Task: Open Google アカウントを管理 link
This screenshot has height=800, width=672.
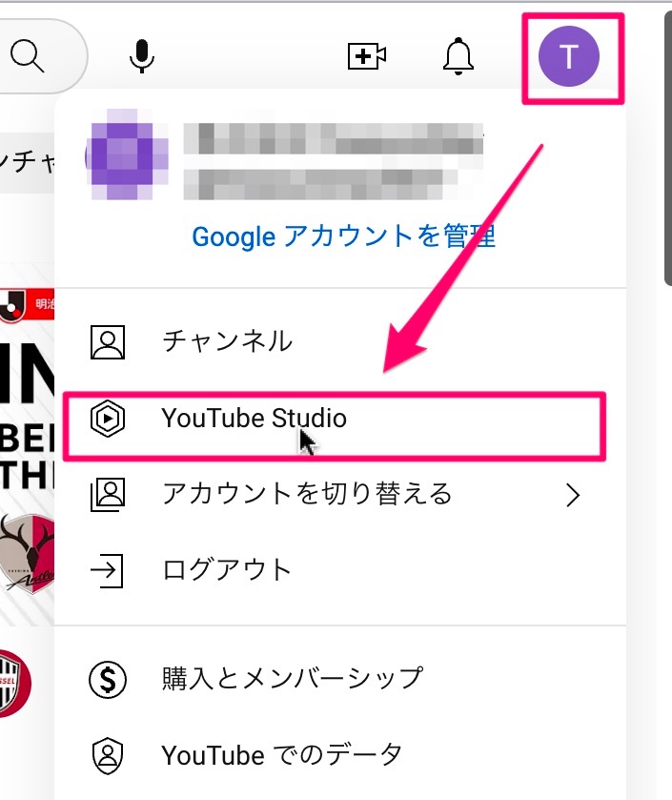Action: pos(343,236)
